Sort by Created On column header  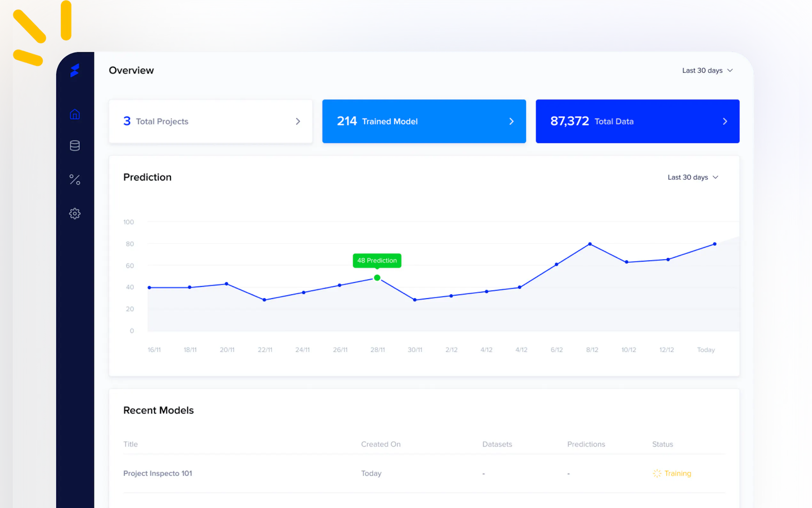(381, 444)
